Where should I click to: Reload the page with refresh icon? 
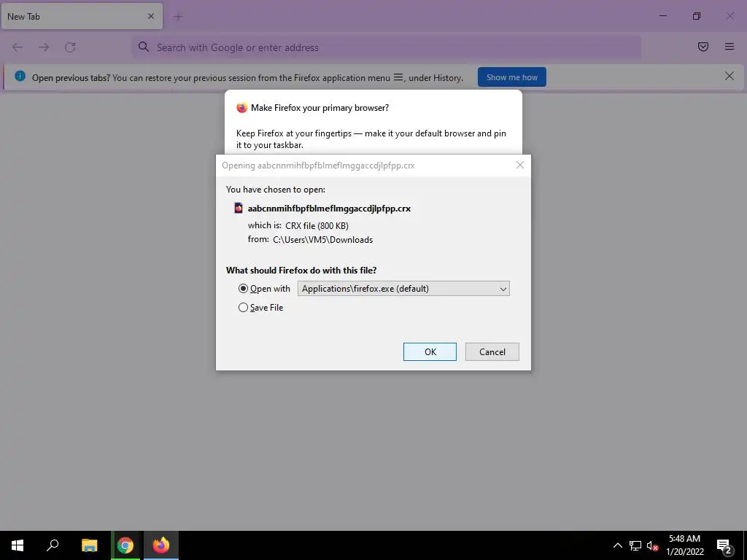(x=70, y=47)
